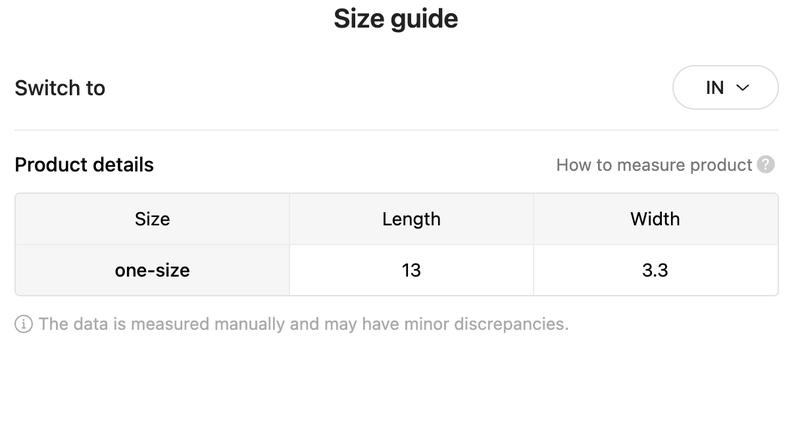Viewport: 800px width, 431px height.
Task: Click the question mark help icon
Action: pos(766,164)
